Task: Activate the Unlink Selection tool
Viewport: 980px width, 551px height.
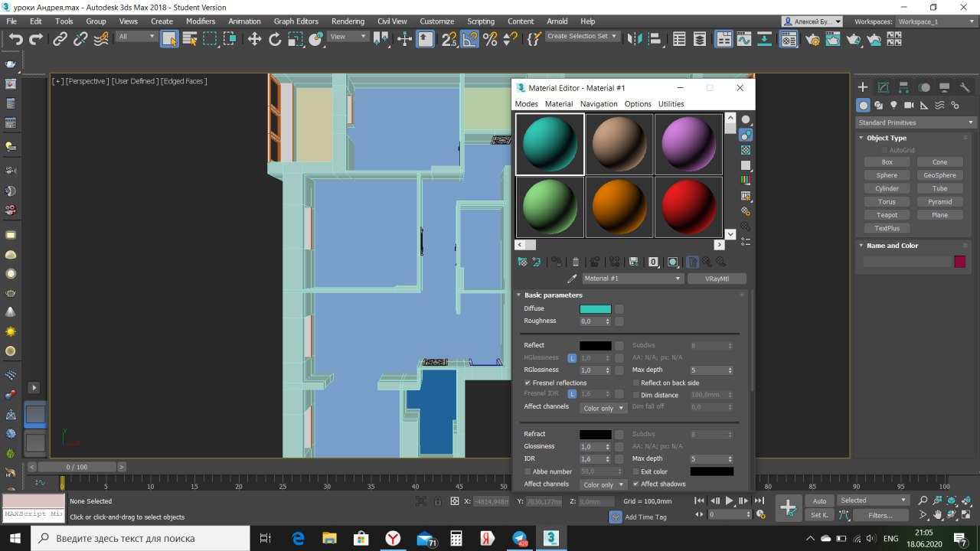Action: 80,38
